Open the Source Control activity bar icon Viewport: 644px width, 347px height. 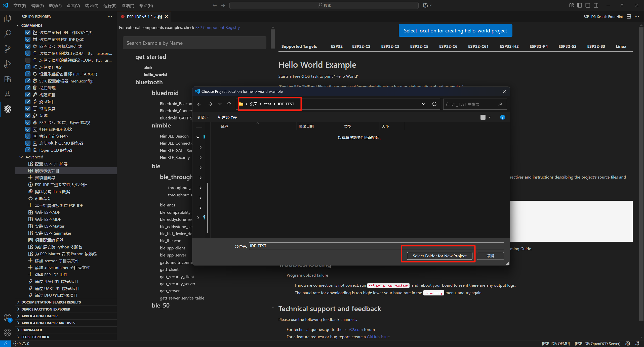coord(8,49)
